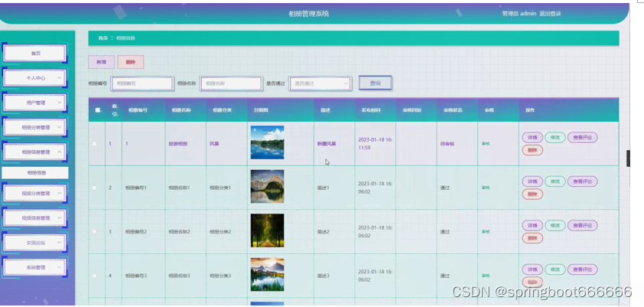Click 详情 for the 旅游相册 row

click(532, 138)
